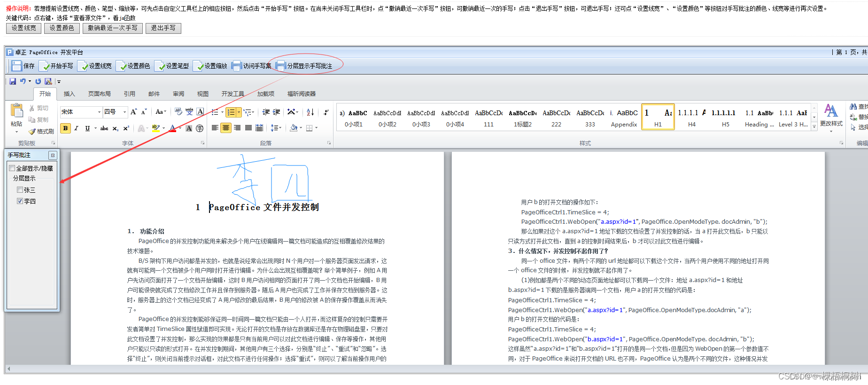This screenshot has height=385, width=868.
Task: Click the yellow text highlight color swatch
Action: [156, 128]
